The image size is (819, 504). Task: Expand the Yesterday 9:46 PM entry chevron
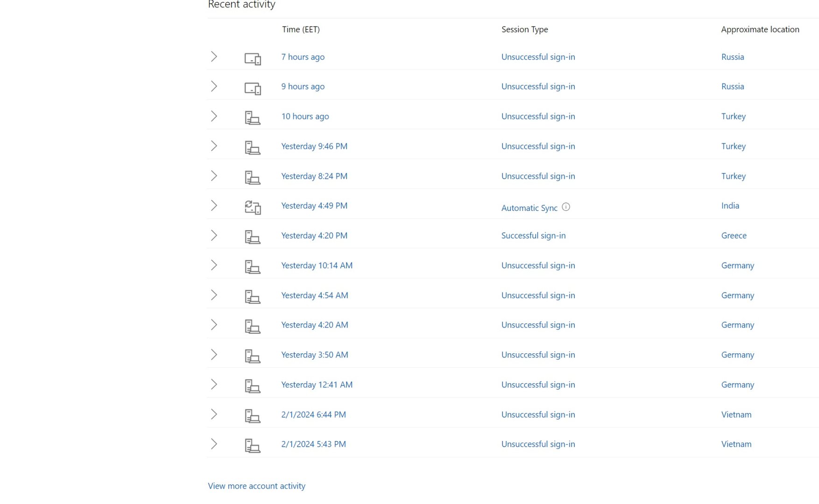(x=214, y=146)
